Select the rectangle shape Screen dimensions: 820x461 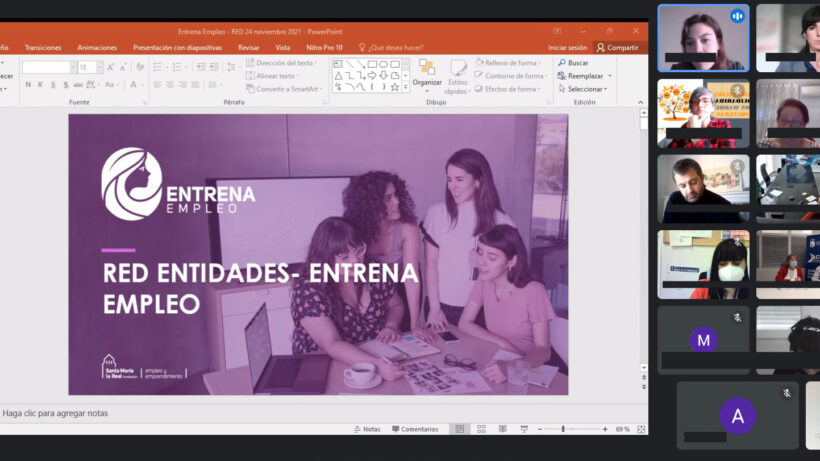[x=372, y=64]
